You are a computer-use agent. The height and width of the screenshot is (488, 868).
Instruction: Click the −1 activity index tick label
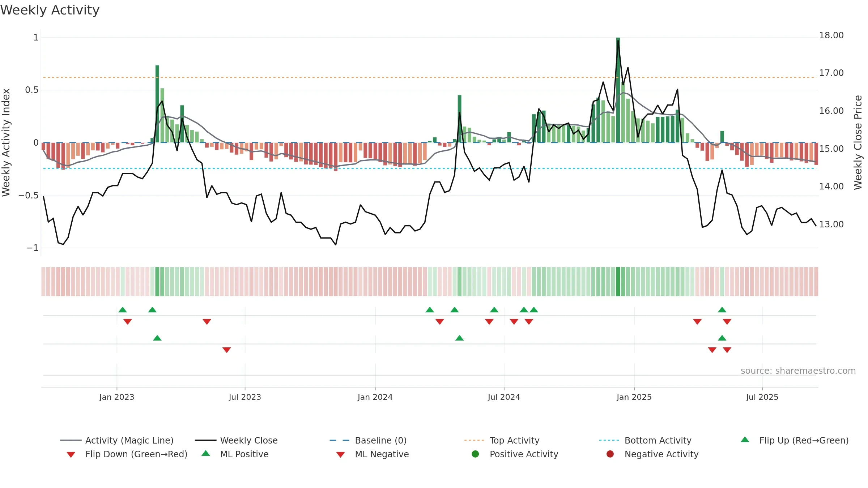click(32, 248)
